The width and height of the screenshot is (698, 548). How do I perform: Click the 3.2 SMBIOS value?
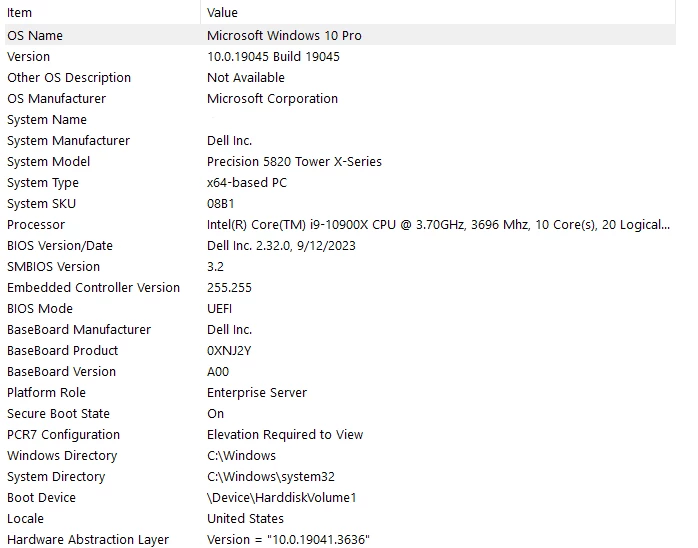(215, 266)
